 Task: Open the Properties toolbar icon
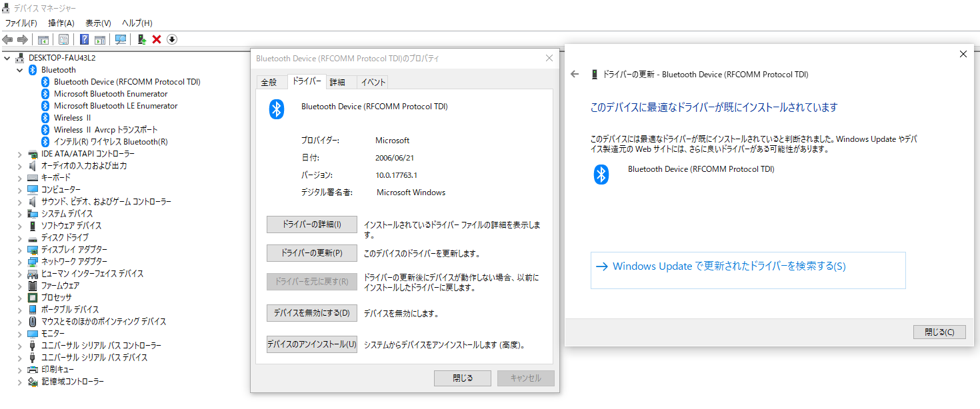point(63,39)
